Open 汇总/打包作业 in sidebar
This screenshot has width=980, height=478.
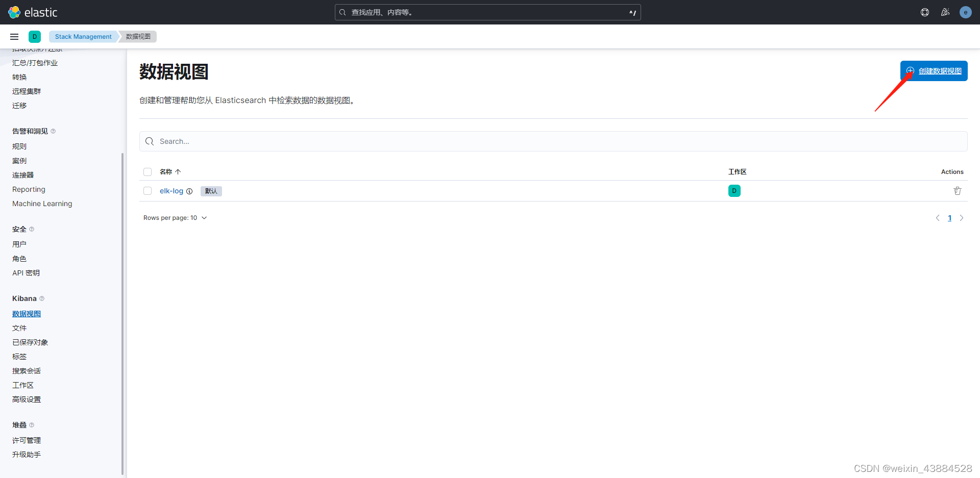(35, 63)
